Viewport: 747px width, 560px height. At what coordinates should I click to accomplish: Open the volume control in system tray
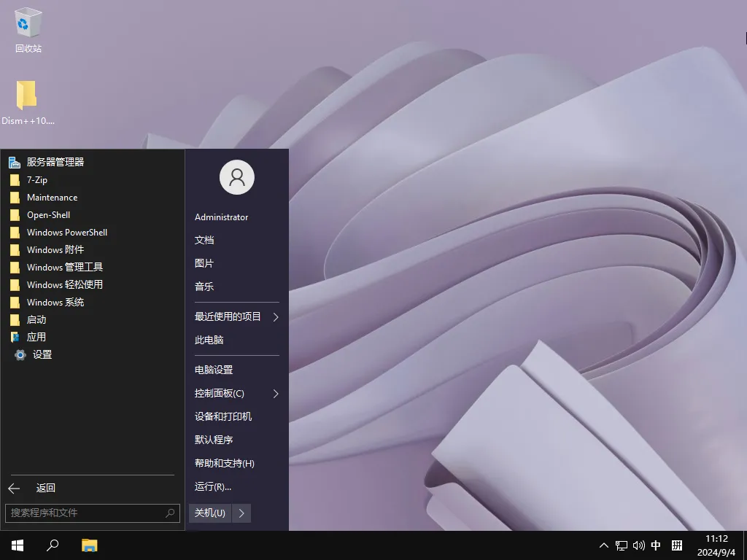[x=638, y=545]
